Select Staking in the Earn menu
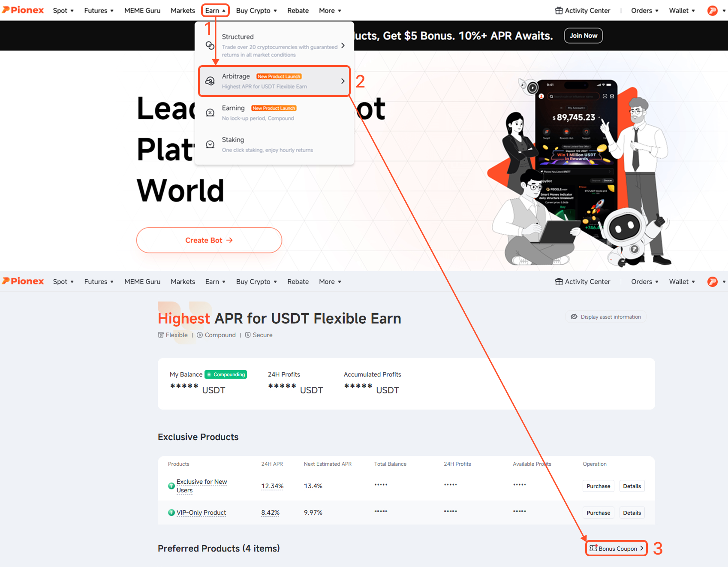This screenshot has height=567, width=728. click(x=274, y=145)
